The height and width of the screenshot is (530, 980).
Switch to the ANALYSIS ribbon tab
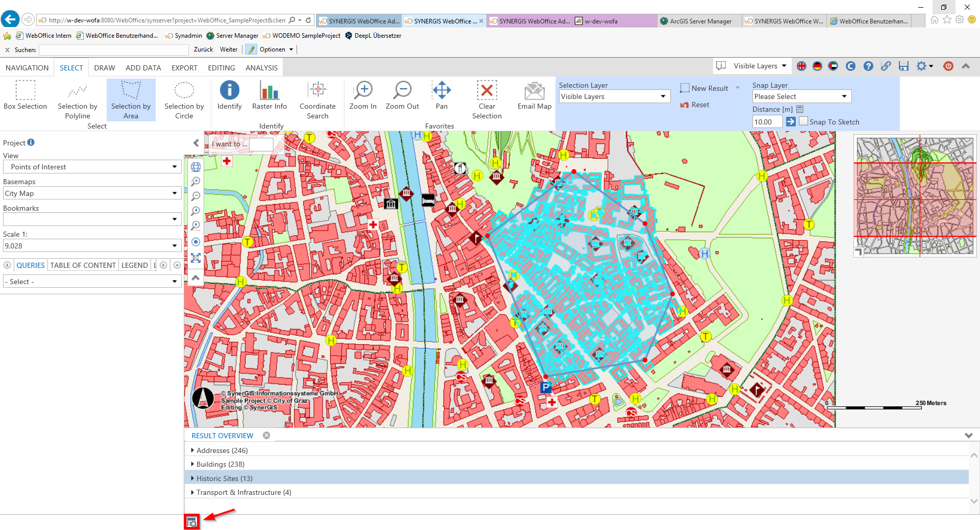pyautogui.click(x=261, y=68)
